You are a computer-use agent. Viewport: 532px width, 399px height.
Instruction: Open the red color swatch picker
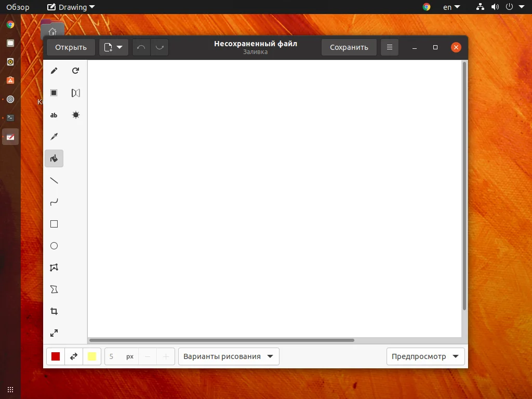click(x=55, y=356)
